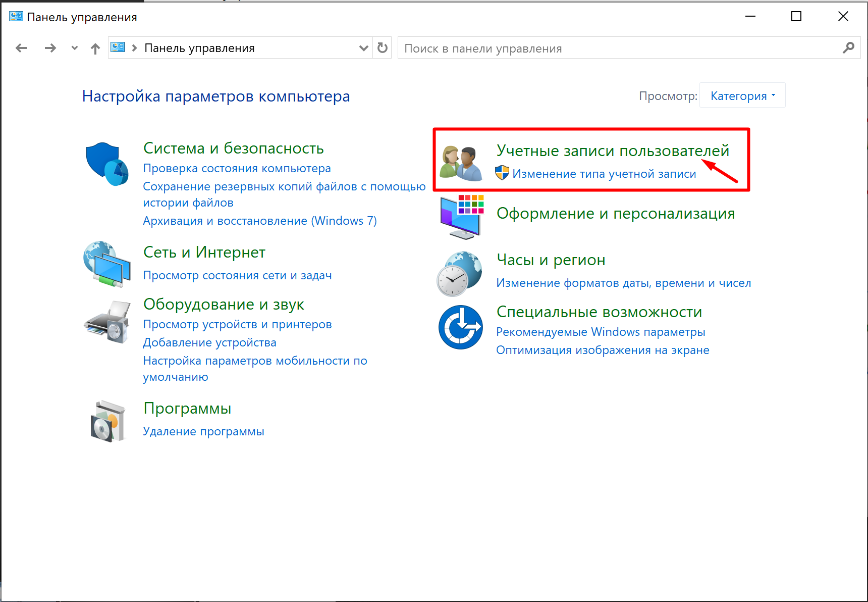Click the Hardware and Sound printer icon
Viewport: 868px width, 602px height.
point(107,322)
